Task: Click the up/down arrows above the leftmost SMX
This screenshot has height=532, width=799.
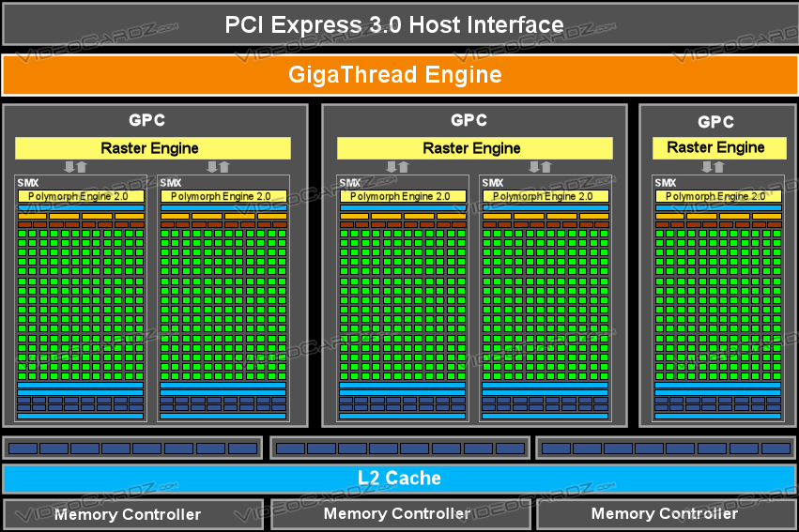Action: coord(75,167)
